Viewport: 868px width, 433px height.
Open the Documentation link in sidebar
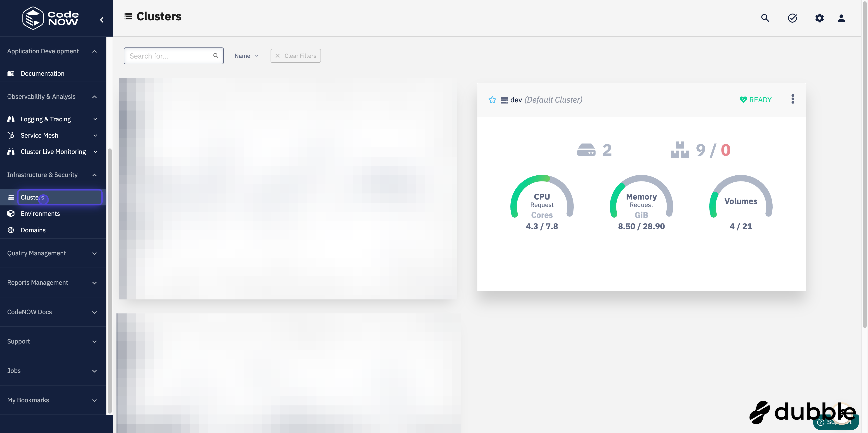point(42,73)
